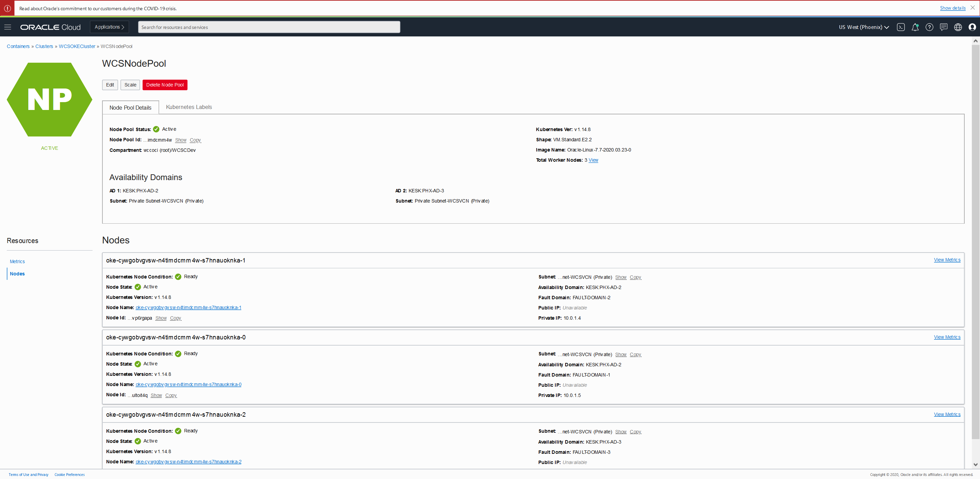Open the hamburger navigation menu
The image size is (980, 479).
tap(7, 27)
